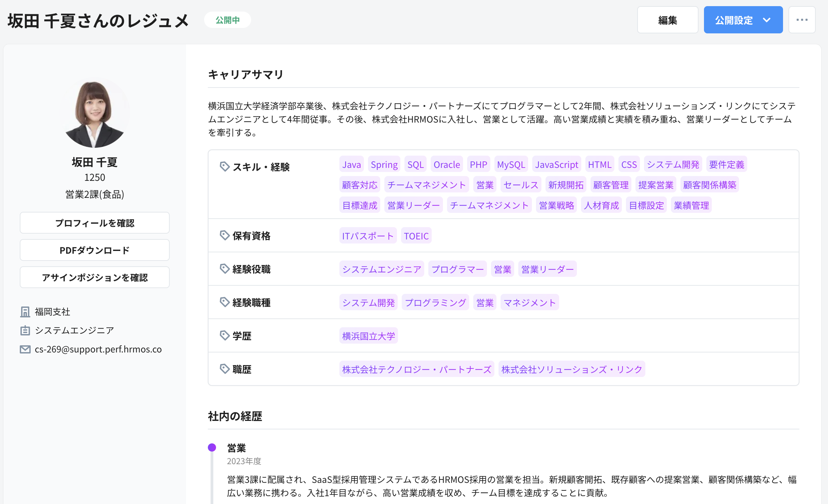This screenshot has height=504, width=828.
Task: Click the HTML skill tag
Action: 600,164
